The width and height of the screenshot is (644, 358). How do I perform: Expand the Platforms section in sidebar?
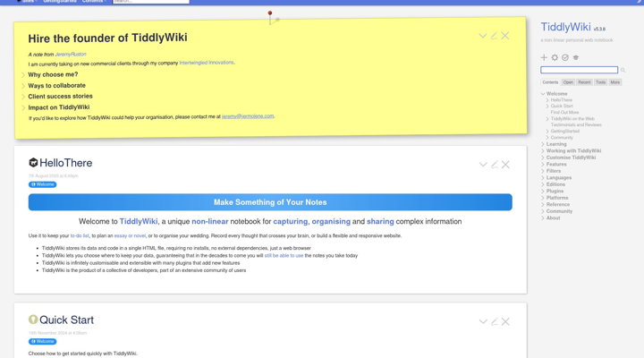[x=543, y=198]
